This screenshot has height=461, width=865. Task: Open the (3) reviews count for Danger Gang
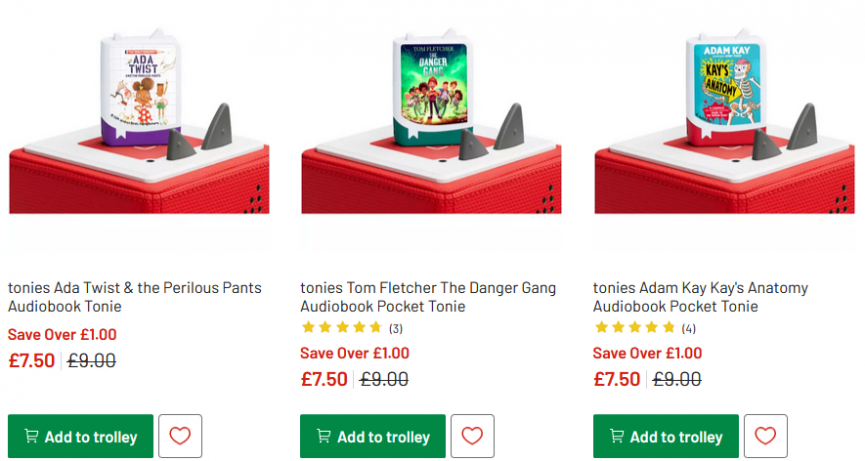coord(396,328)
